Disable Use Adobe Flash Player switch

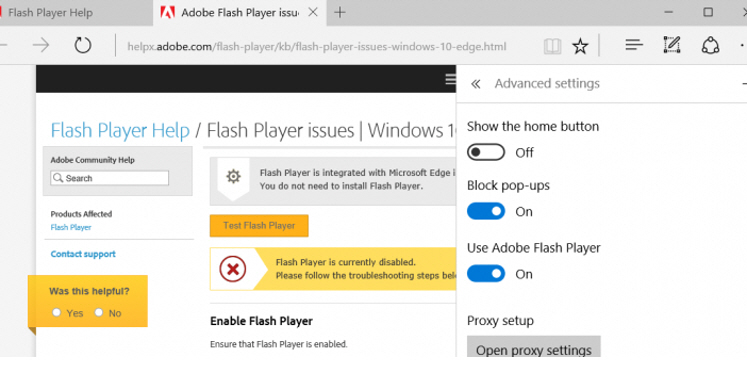pyautogui.click(x=485, y=274)
